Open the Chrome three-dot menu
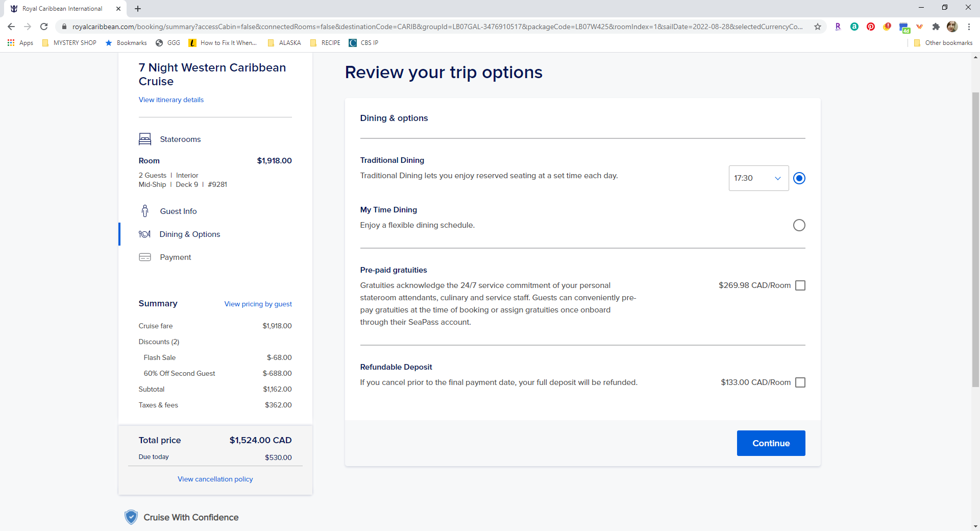Screen dimensions: 980x531 tap(969, 27)
